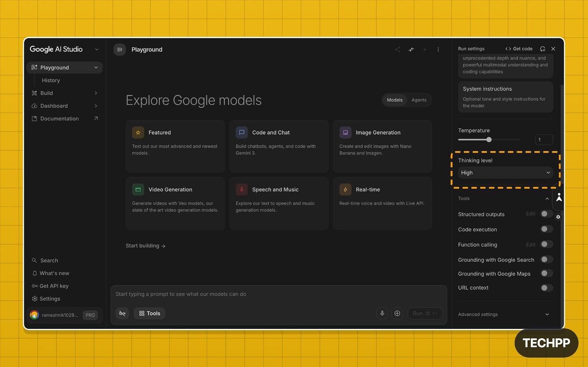This screenshot has height=367, width=588.
Task: Click the Get code button
Action: click(519, 49)
